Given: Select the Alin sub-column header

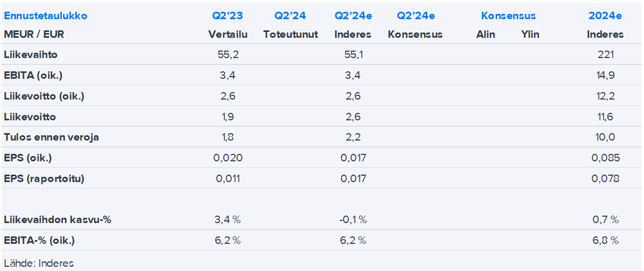Looking at the screenshot, I should click(485, 34).
